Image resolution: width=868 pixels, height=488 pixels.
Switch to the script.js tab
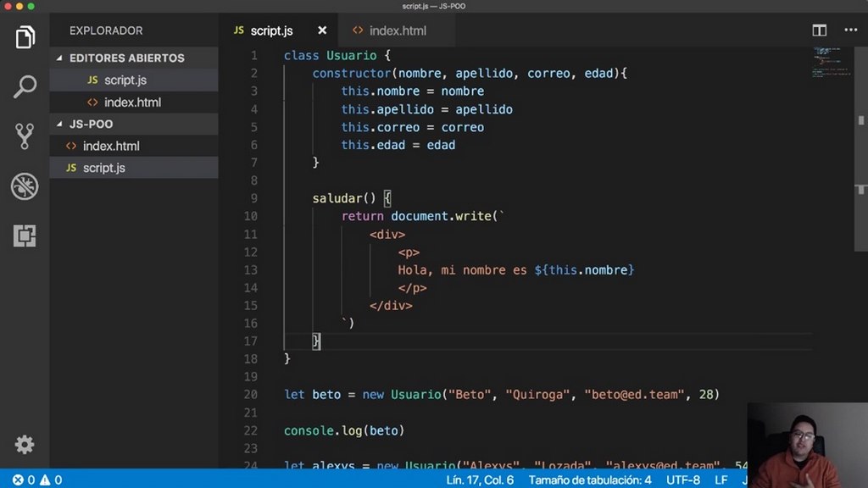tap(270, 30)
